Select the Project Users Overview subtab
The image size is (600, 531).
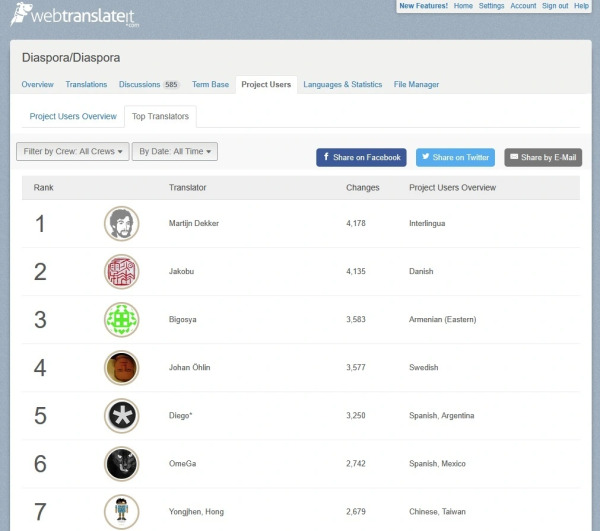point(73,117)
